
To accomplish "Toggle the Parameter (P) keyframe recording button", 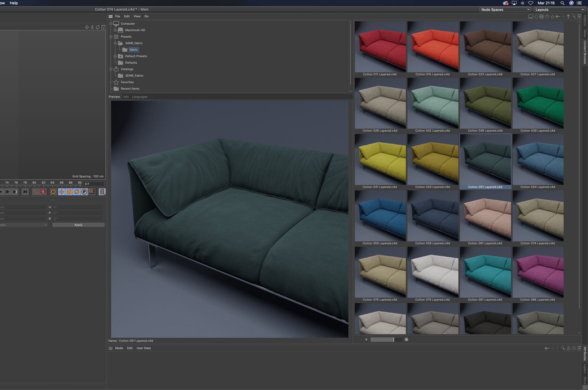I will [84, 192].
